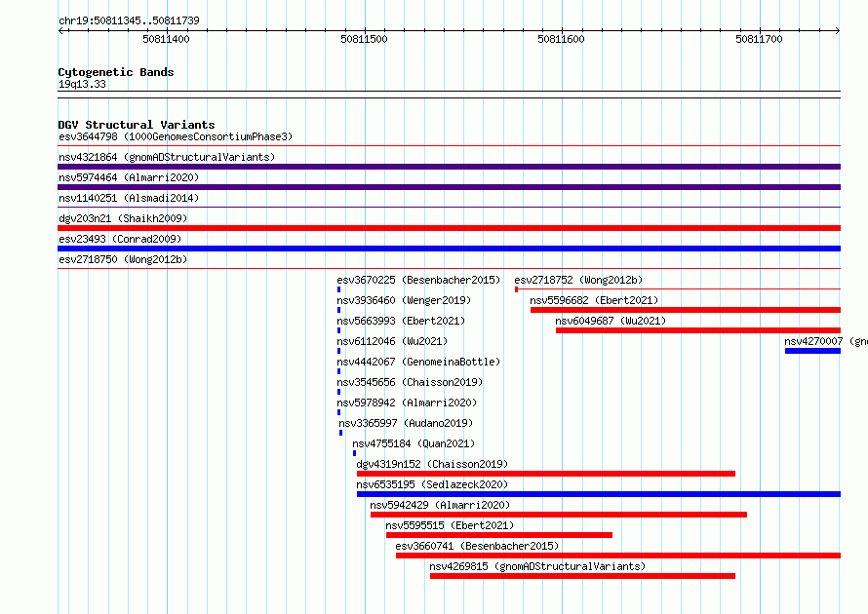Open nsv5978942 (Almarri2020) variant label
868x614 pixels.
click(x=407, y=403)
